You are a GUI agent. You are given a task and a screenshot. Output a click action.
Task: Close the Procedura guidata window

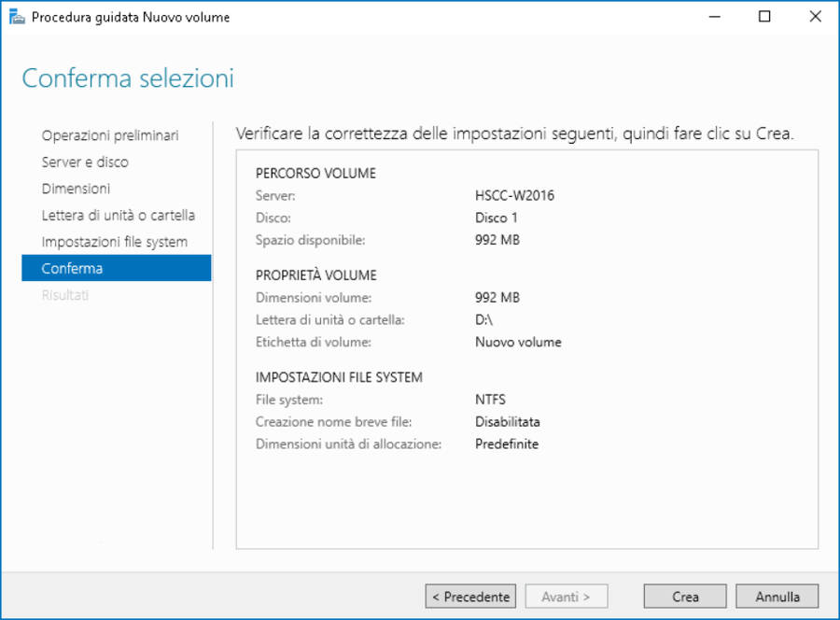816,17
